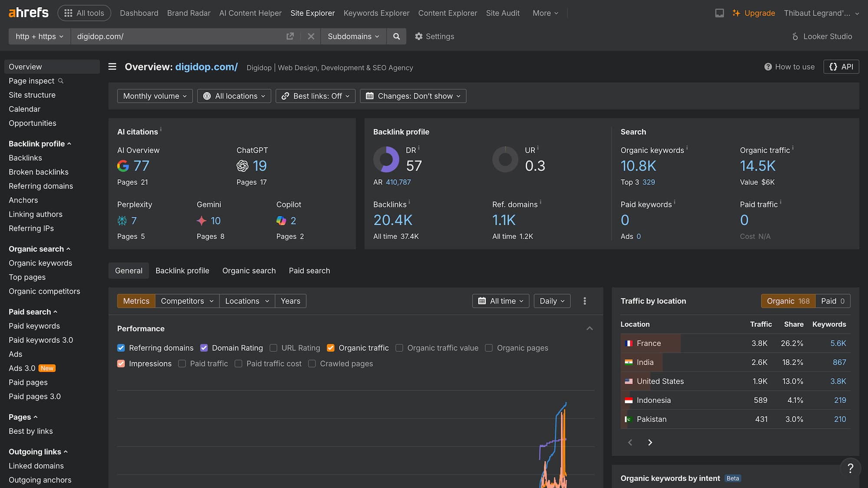Click the UR donut chart
The height and width of the screenshot is (488, 868).
coord(505,159)
